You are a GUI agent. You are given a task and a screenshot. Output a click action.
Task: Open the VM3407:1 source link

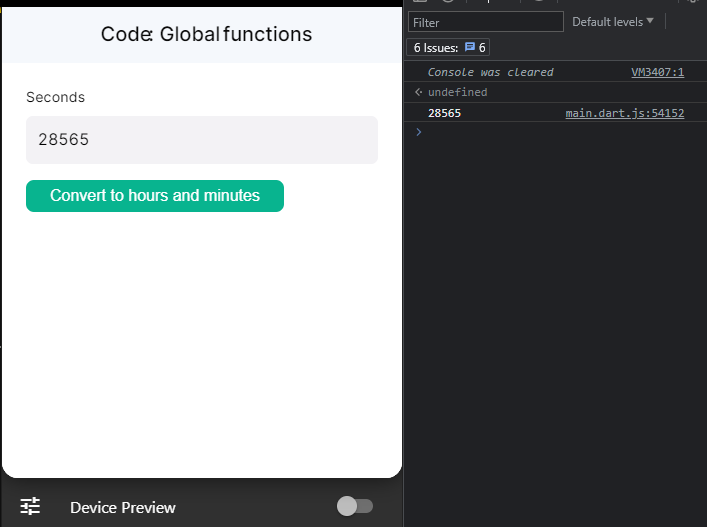click(657, 72)
